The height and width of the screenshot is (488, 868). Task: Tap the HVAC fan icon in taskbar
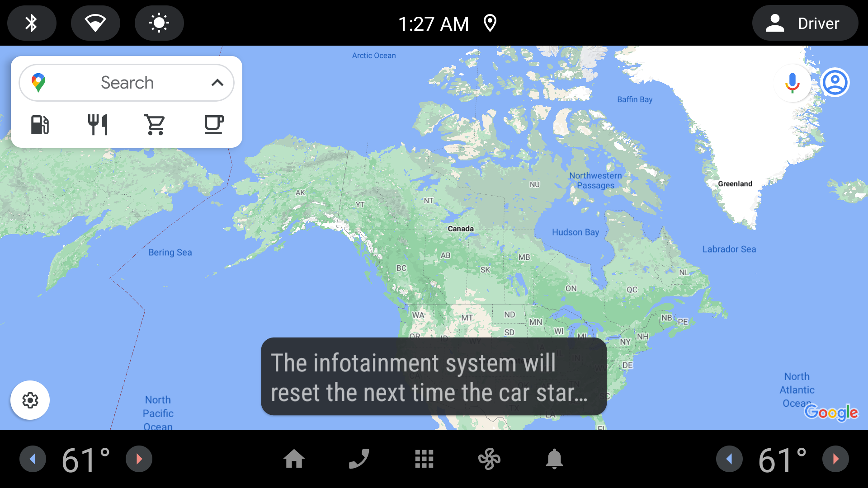(490, 460)
